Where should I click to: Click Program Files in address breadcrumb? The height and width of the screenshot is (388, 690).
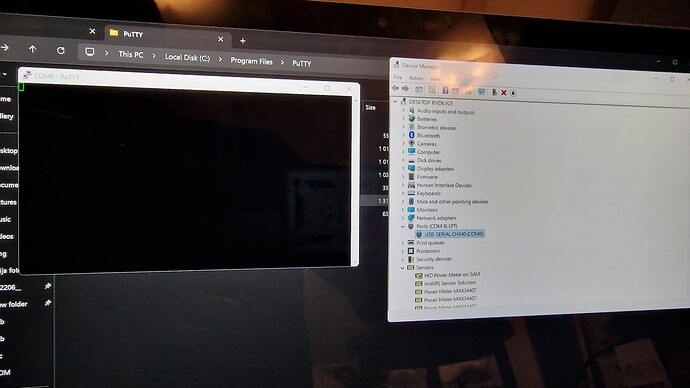pyautogui.click(x=251, y=61)
